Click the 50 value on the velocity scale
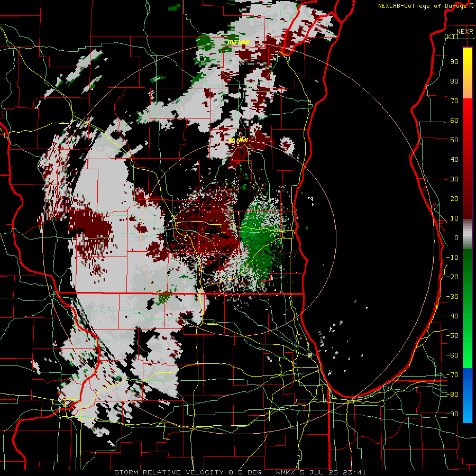Viewport: 476px width, 476px height. pos(454,140)
